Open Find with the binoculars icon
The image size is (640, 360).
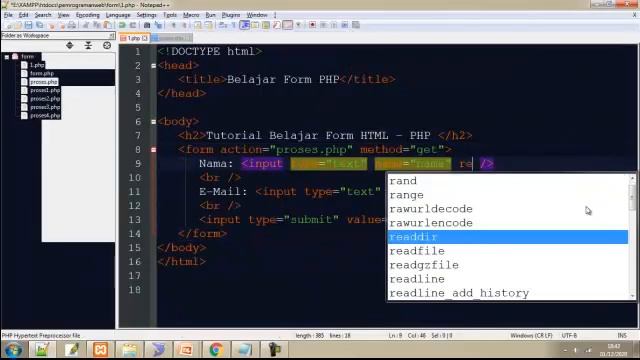click(147, 25)
